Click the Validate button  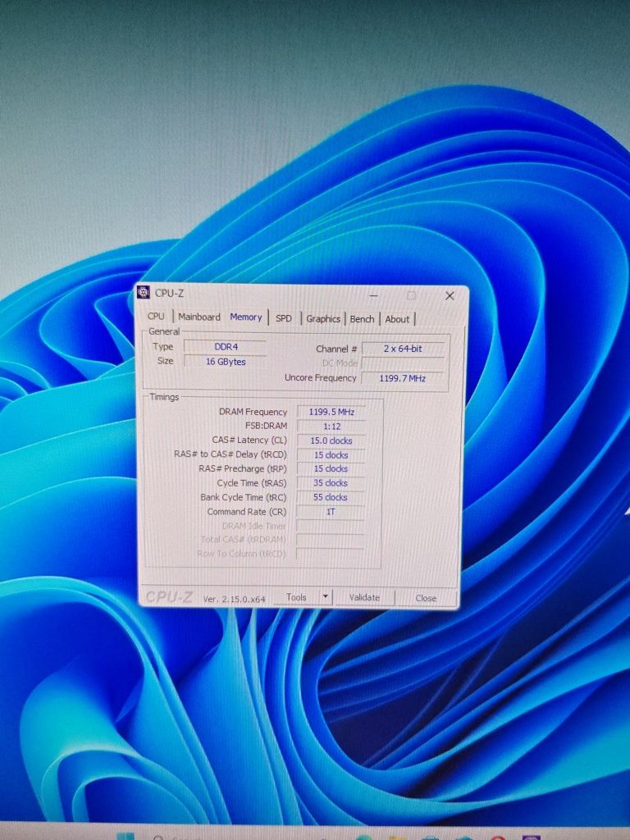pyautogui.click(x=364, y=597)
